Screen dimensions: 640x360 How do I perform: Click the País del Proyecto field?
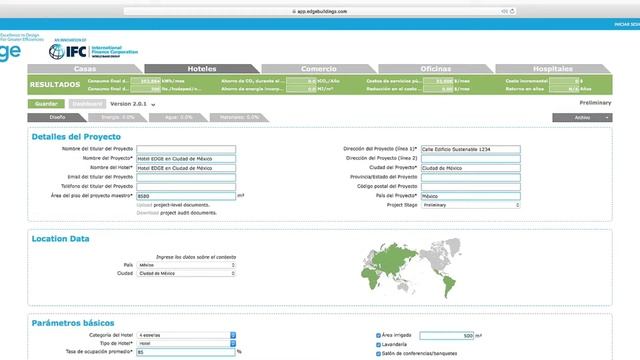[471, 196]
